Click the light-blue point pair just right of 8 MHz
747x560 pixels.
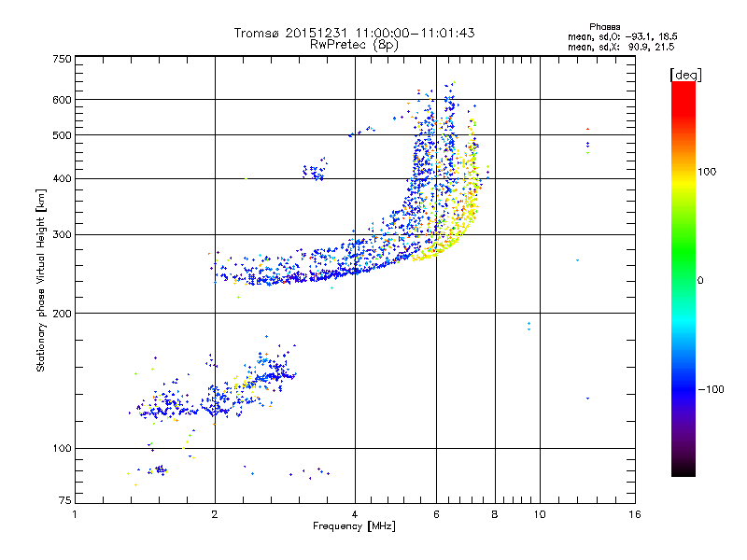pyautogui.click(x=529, y=326)
